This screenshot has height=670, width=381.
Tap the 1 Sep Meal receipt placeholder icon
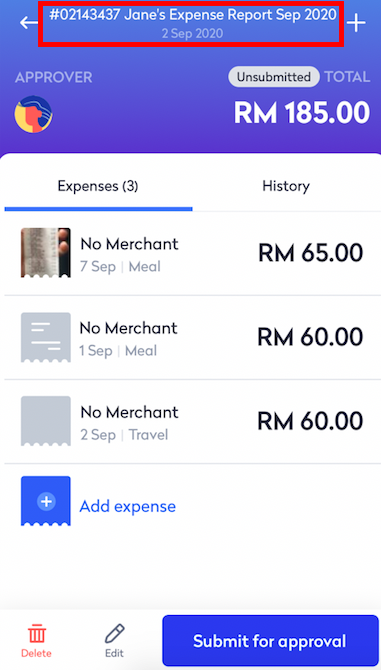pyautogui.click(x=46, y=338)
